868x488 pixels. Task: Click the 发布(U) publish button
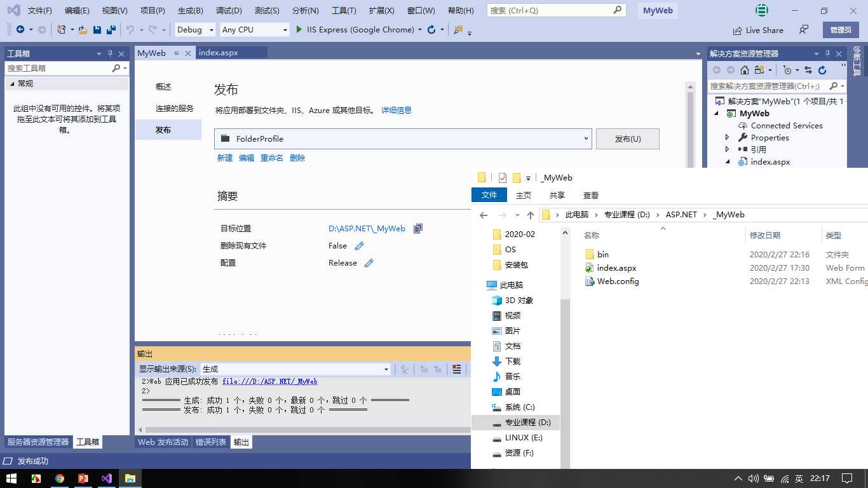628,139
